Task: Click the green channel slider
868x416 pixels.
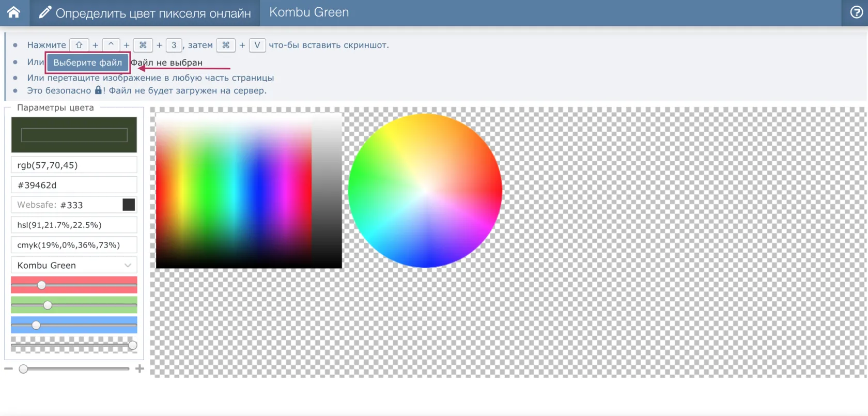Action: (x=74, y=305)
